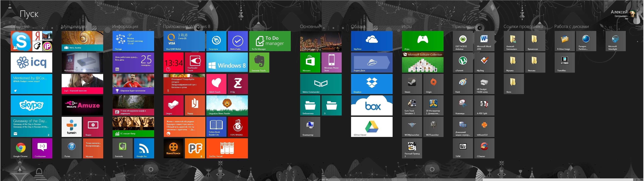Launch the Lingvo tile
This screenshot has height=181, width=644.
click(x=174, y=106)
